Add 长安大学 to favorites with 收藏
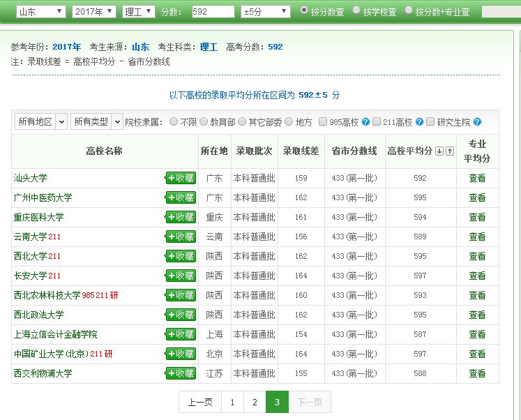The image size is (521, 420). click(181, 276)
